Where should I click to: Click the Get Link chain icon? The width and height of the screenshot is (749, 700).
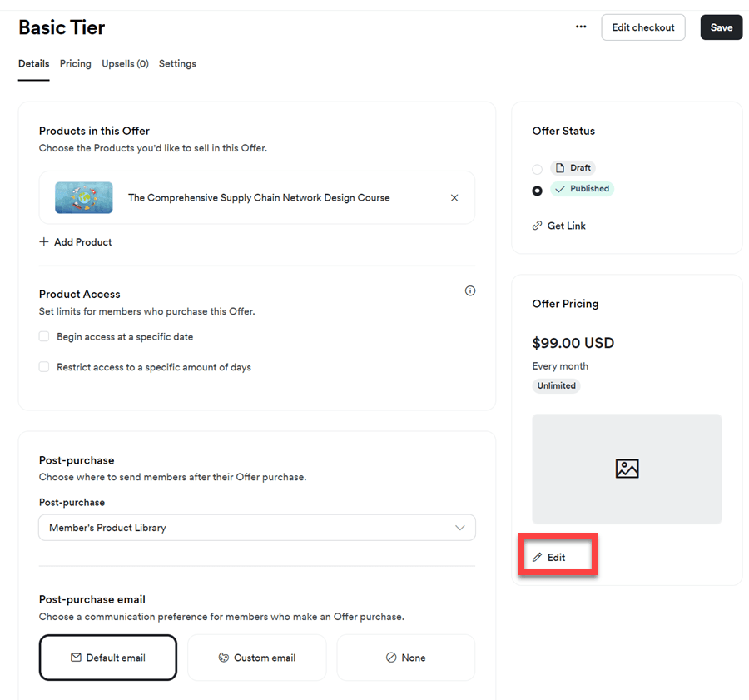tap(538, 226)
